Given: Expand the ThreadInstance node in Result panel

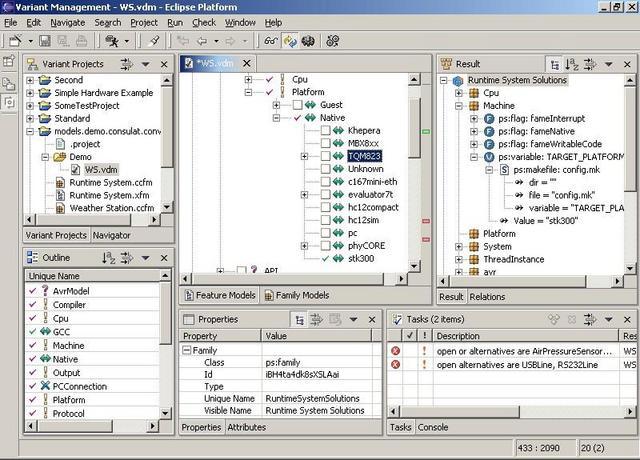Looking at the screenshot, I should [x=459, y=260].
